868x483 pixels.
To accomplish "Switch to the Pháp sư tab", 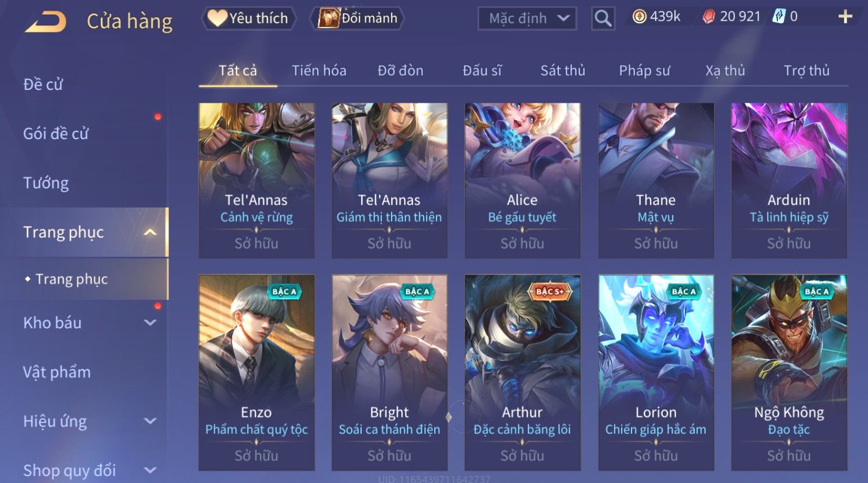I will pos(644,70).
